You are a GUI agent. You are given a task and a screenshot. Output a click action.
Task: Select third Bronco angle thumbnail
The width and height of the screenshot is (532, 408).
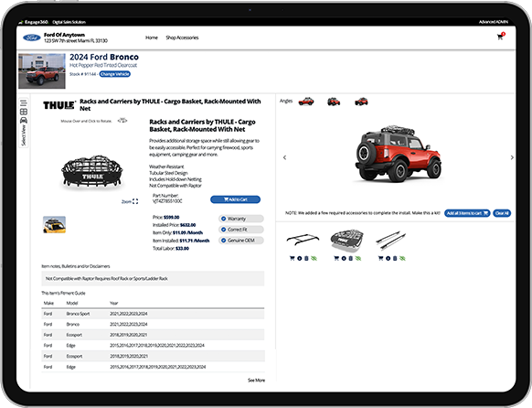(x=361, y=102)
